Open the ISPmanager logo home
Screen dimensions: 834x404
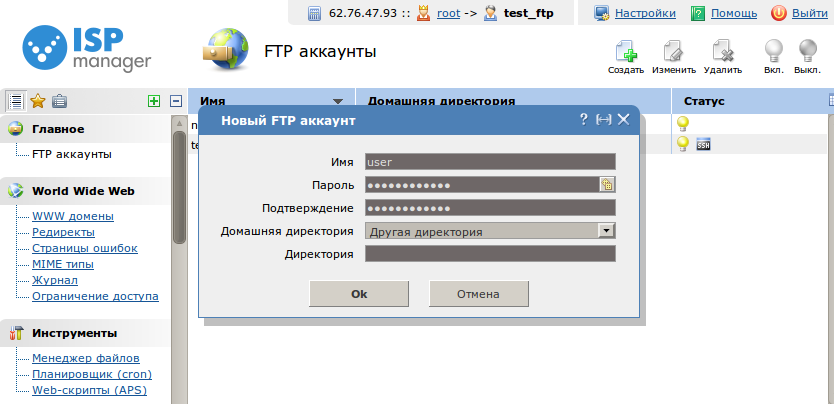point(87,49)
